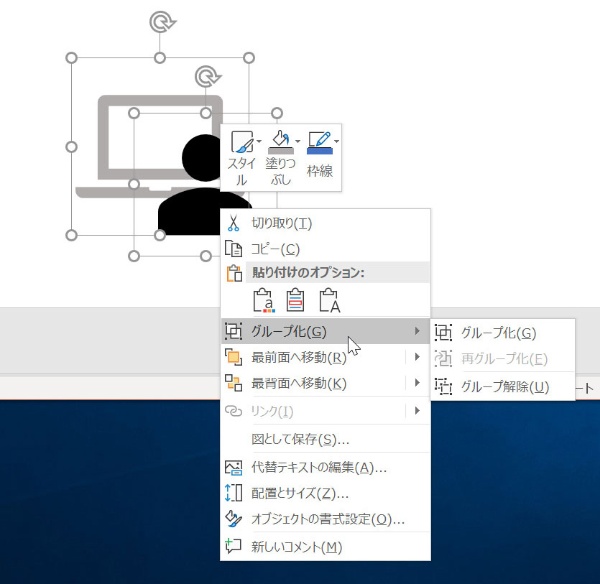Click the 枠線 (Outline) pen icon
Image resolution: width=600 pixels, height=584 pixels.
[319, 143]
